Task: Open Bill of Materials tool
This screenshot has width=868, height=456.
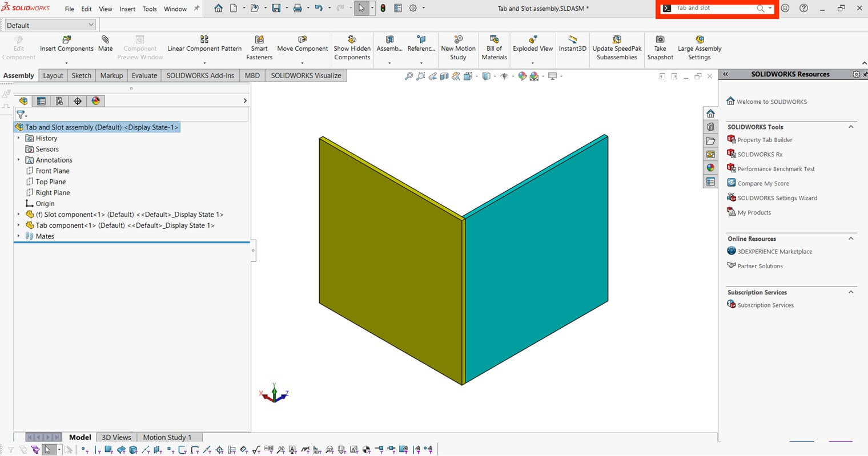Action: 494,40
